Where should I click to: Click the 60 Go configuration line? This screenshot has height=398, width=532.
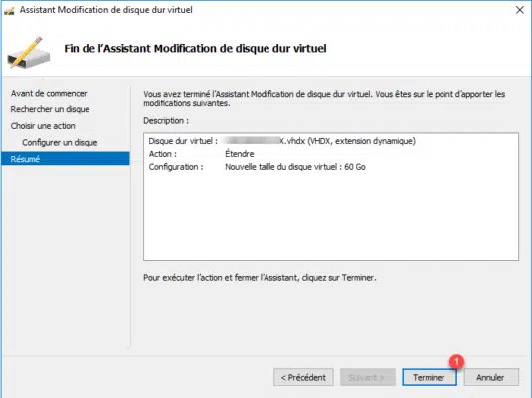pos(258,167)
